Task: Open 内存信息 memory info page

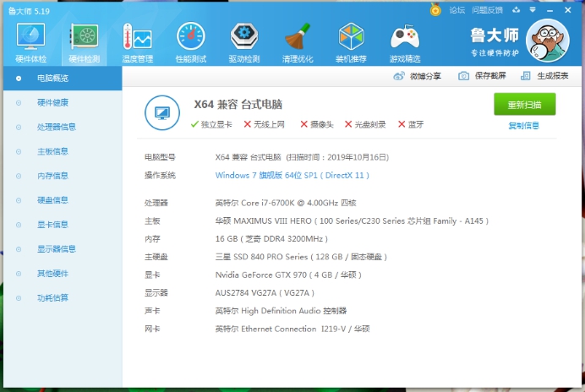Action: tap(52, 176)
